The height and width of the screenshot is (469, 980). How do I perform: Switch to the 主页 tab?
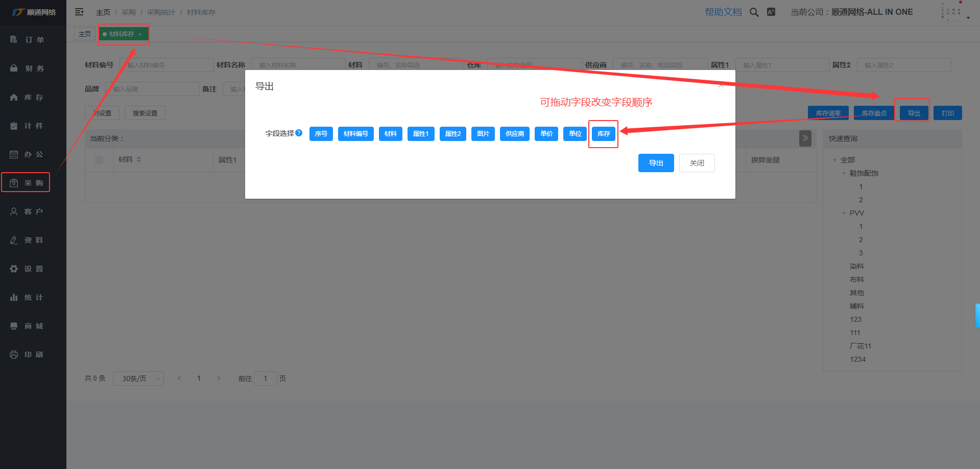(x=85, y=34)
